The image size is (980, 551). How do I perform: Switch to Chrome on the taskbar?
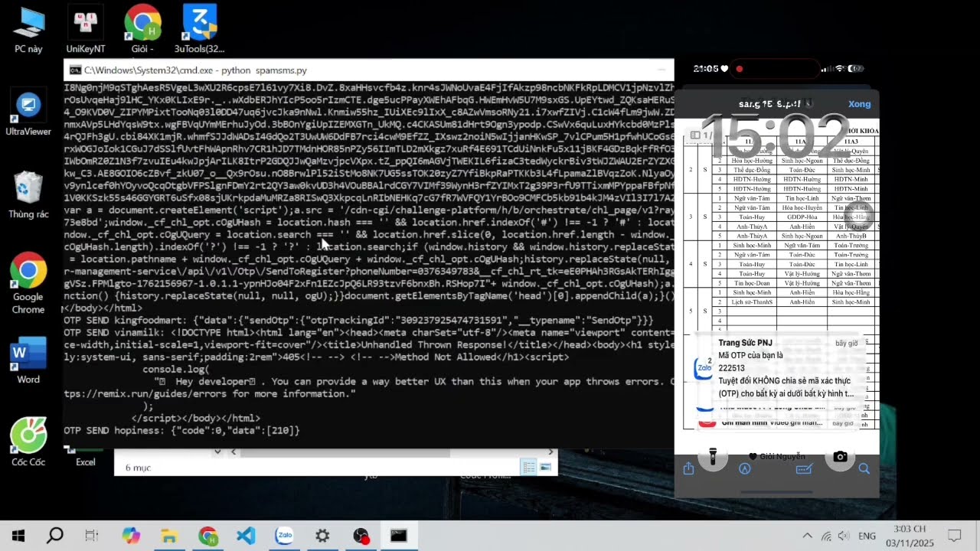(207, 536)
